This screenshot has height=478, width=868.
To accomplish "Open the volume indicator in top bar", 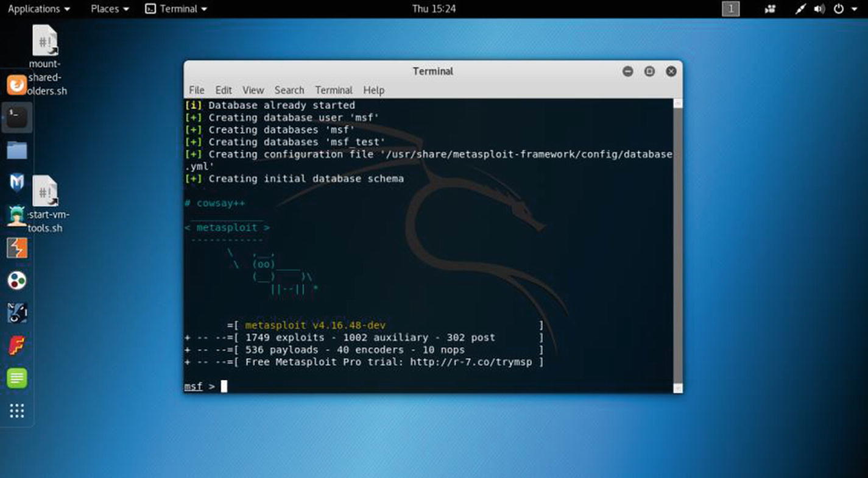I will (819, 9).
